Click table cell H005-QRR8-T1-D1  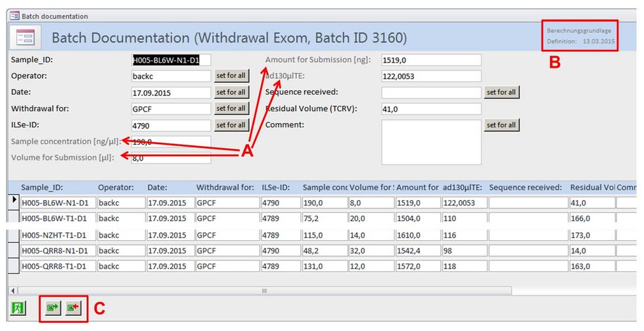click(x=58, y=266)
